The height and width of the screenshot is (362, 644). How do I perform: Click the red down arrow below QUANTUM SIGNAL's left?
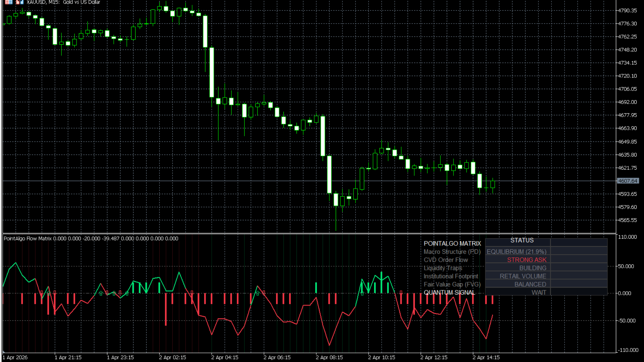click(401, 293)
